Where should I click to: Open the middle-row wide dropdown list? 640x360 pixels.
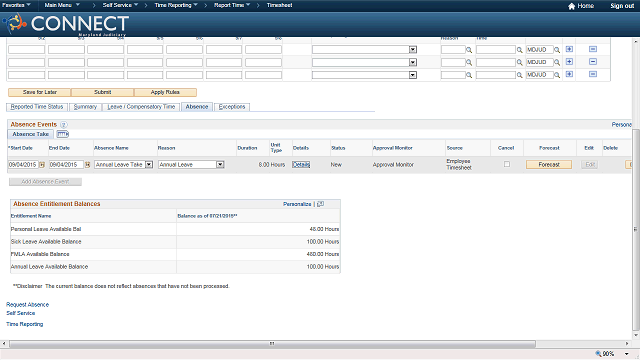(x=413, y=62)
